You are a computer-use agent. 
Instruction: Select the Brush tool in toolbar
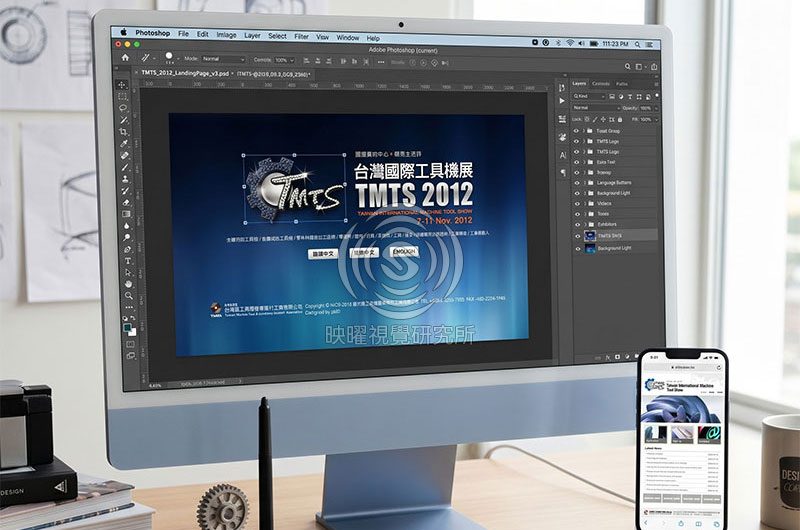tap(125, 167)
